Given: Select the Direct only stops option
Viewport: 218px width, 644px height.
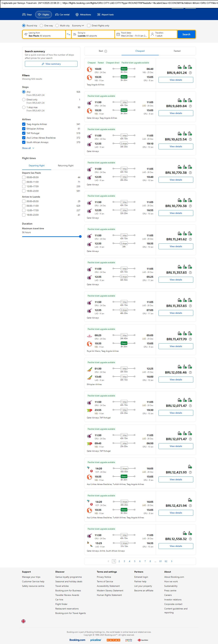Looking at the screenshot, I should pos(24,100).
